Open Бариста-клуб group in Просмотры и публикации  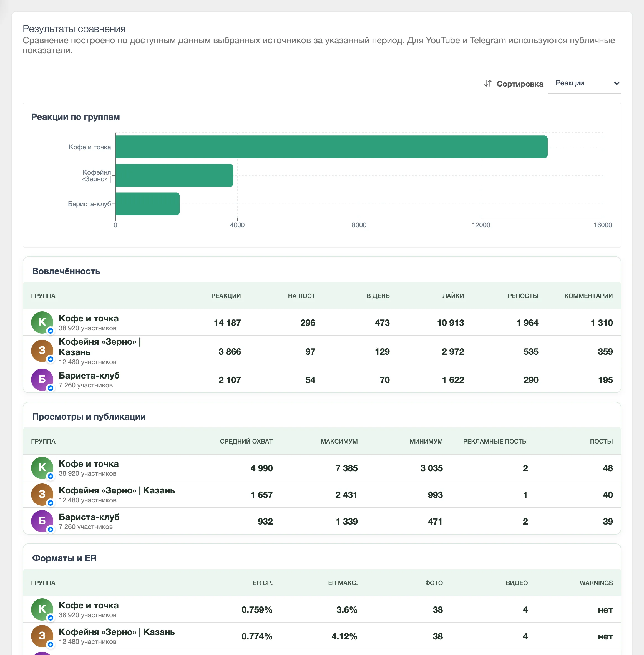tap(89, 517)
